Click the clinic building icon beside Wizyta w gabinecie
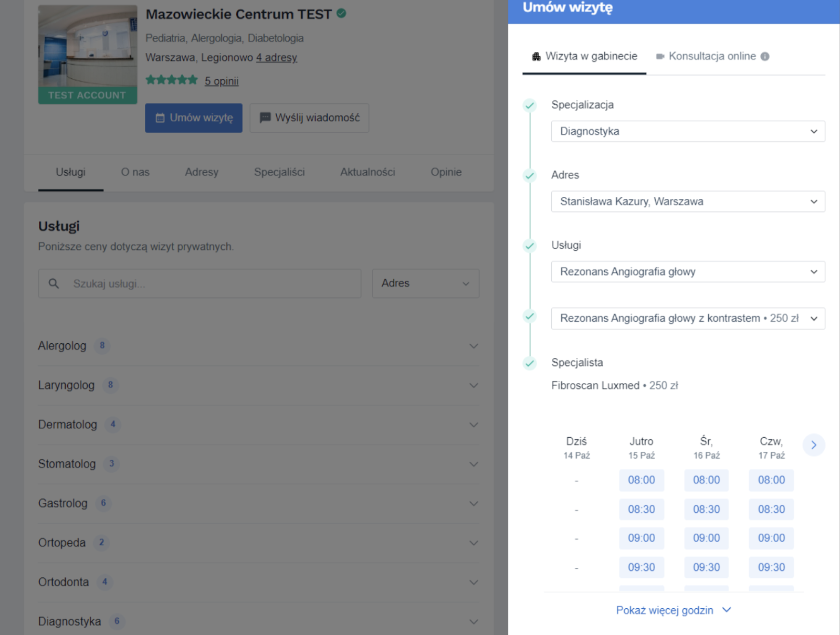 535,56
